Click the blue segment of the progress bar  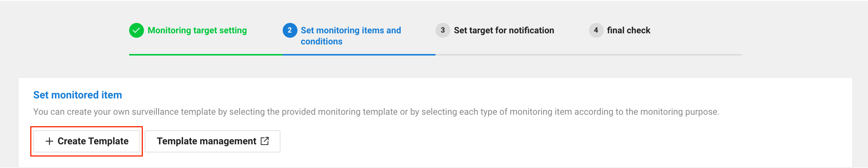click(359, 55)
